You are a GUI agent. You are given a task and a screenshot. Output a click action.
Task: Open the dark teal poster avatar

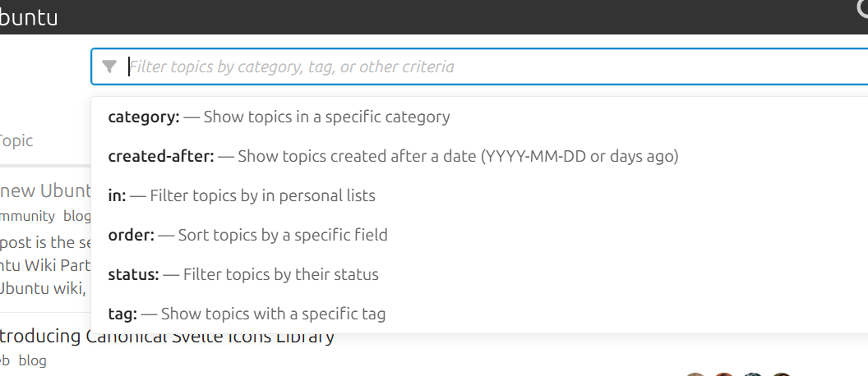point(752,374)
